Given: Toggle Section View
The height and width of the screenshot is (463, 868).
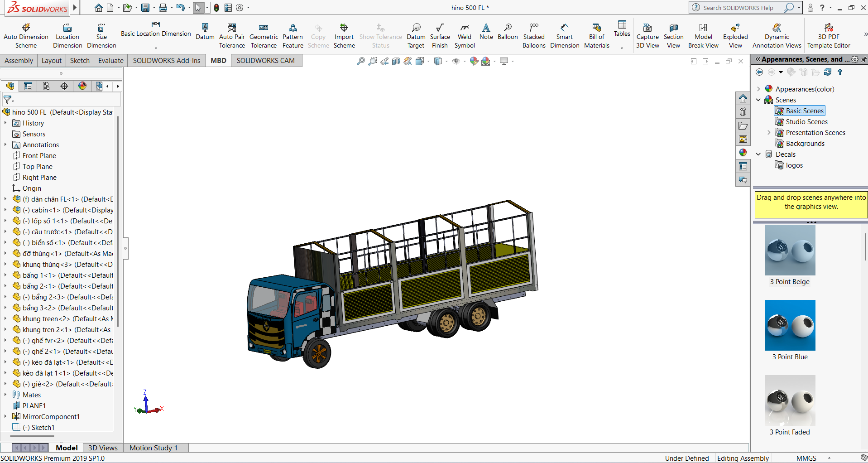Looking at the screenshot, I should pos(673,35).
